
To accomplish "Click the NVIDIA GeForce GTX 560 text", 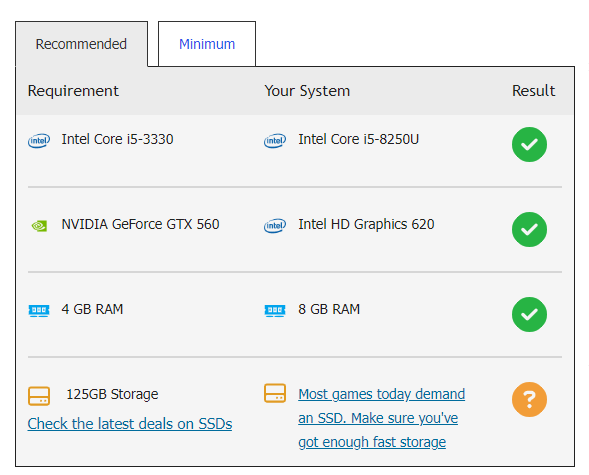I will [x=140, y=224].
